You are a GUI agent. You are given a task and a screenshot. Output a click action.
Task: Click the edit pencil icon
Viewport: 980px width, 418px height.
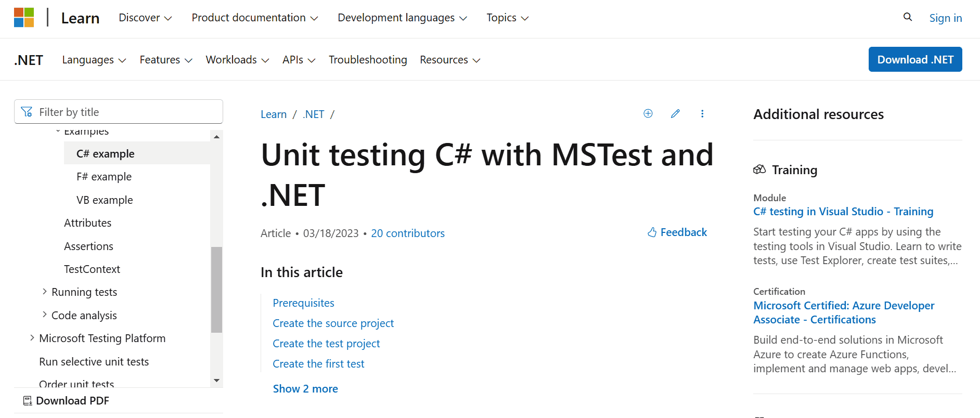[x=675, y=113]
